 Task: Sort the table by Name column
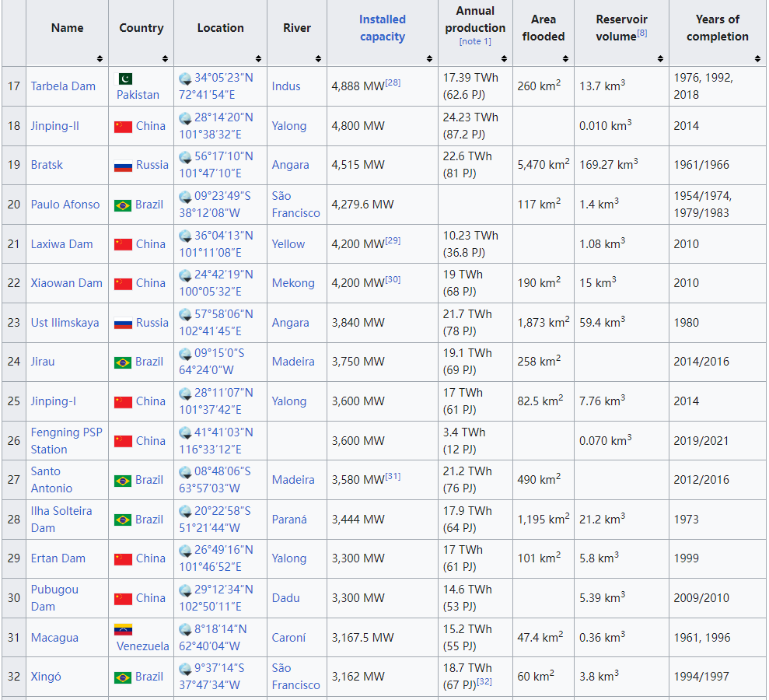pos(100,59)
